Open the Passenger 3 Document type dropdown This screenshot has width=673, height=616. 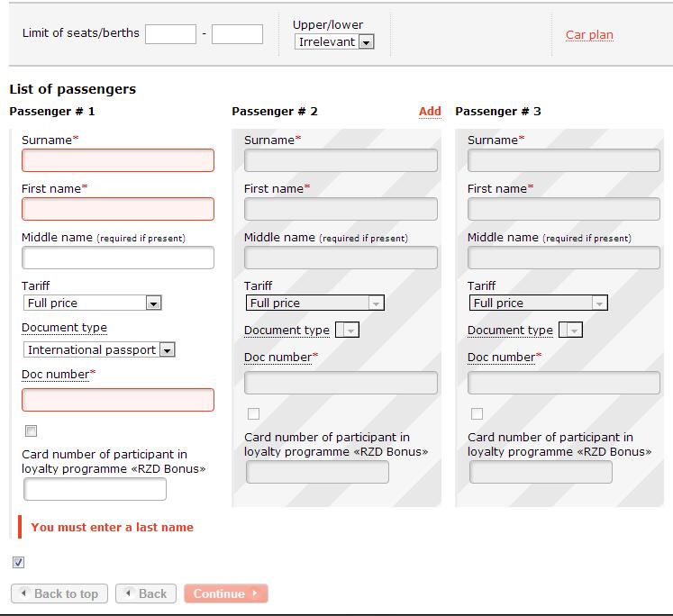click(570, 330)
